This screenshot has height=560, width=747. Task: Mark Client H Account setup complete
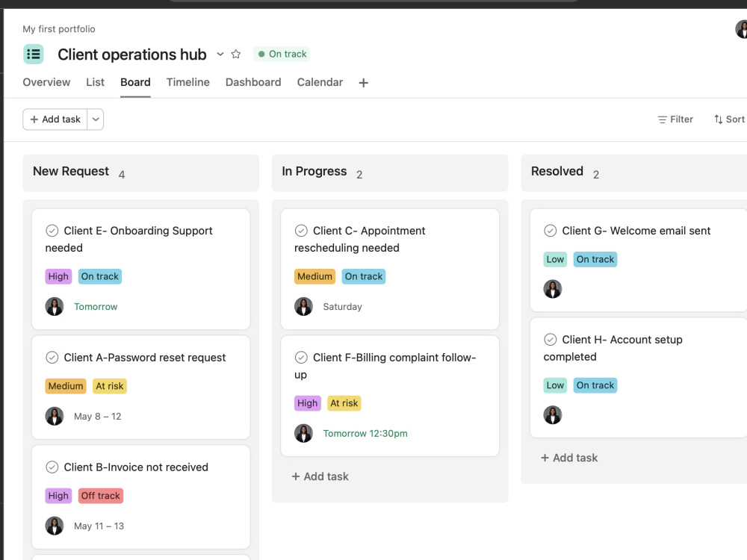click(551, 340)
